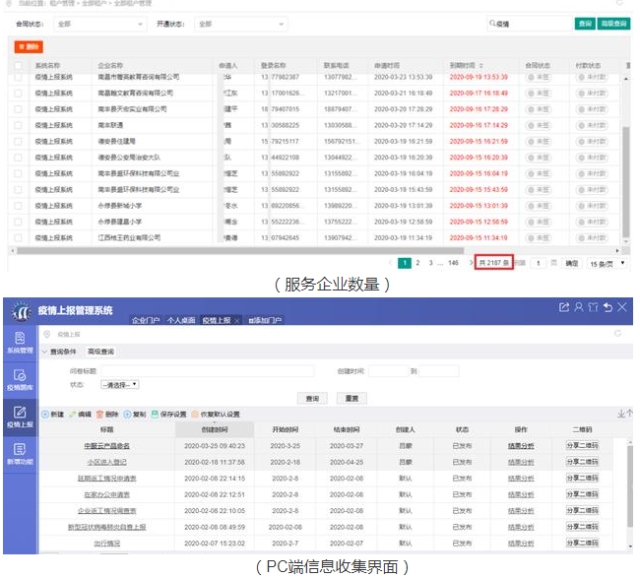
Task: Select the checkbox for 江西桃王药业有限公司
Action: [x=17, y=238]
